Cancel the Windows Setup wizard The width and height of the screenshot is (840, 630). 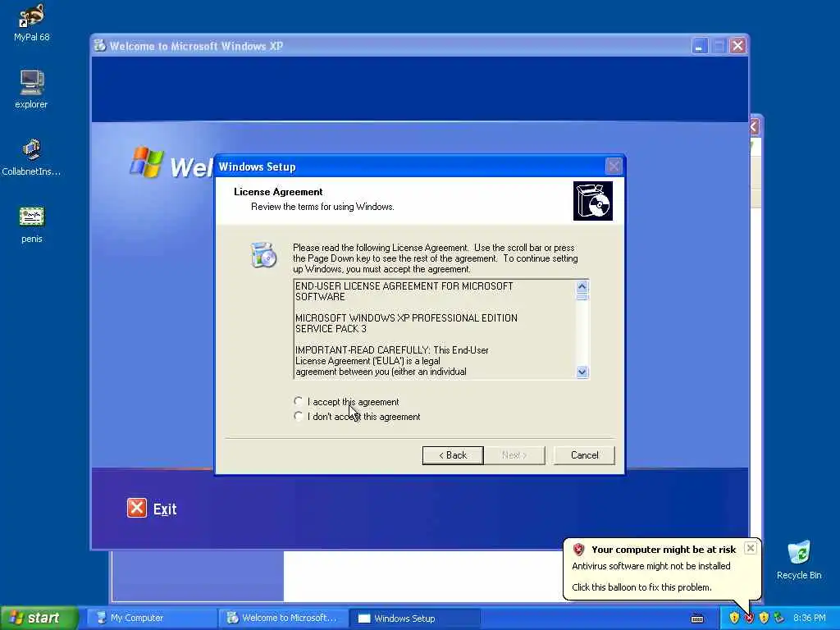pos(584,455)
